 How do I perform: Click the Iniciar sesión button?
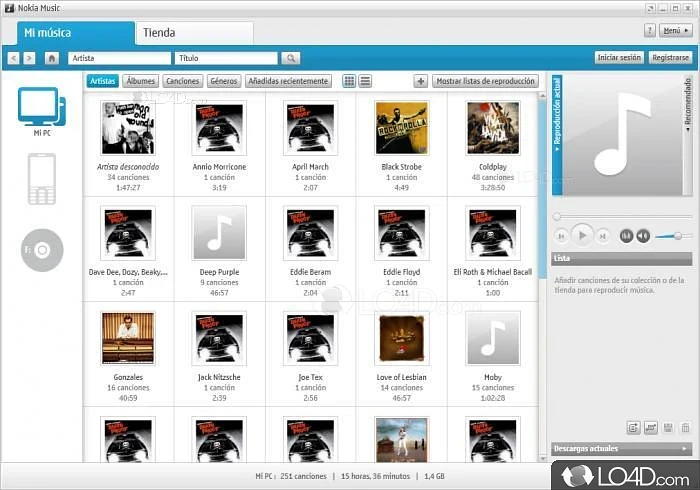619,58
